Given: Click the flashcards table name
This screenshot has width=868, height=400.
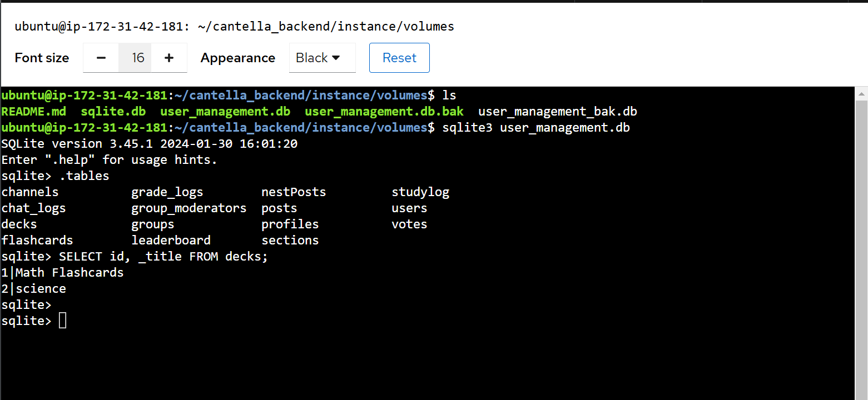Looking at the screenshot, I should coord(37,240).
